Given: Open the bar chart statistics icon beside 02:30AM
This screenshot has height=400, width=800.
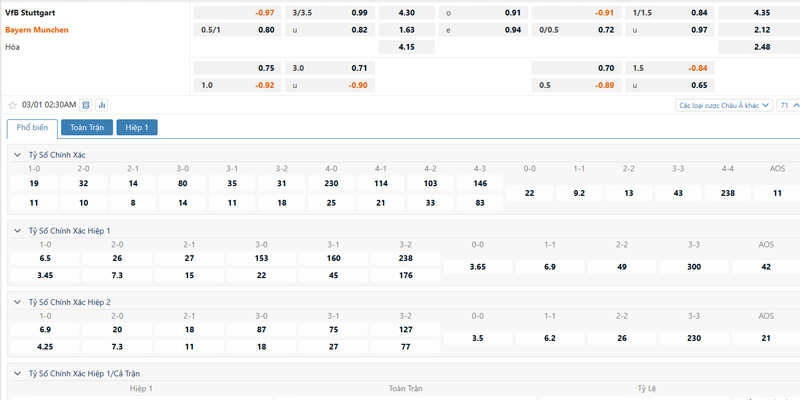Looking at the screenshot, I should click(x=102, y=105).
